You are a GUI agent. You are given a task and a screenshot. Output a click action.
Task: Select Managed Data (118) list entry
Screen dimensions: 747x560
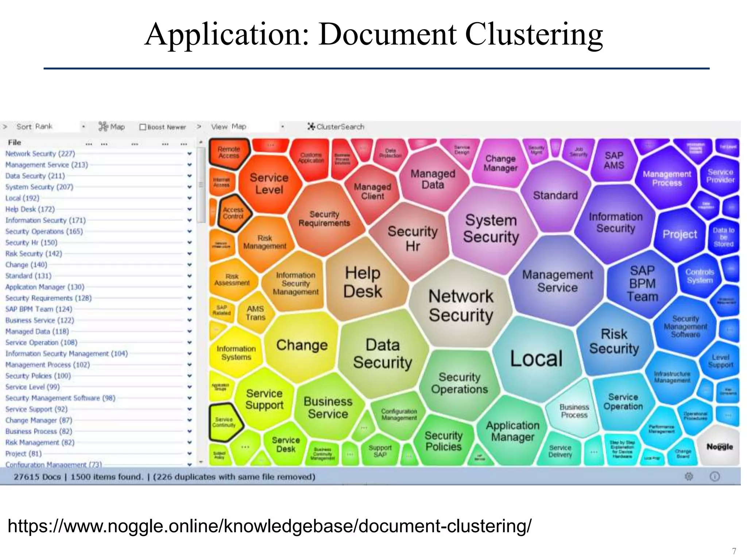(x=37, y=331)
